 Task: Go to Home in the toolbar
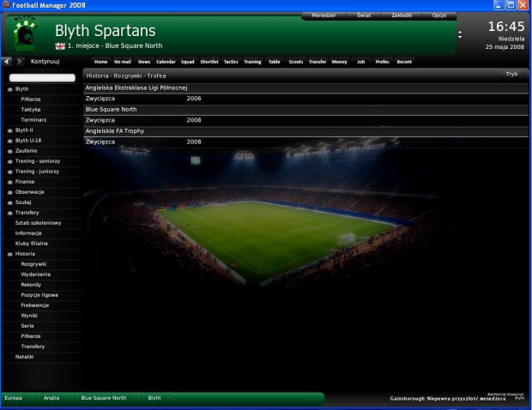pyautogui.click(x=100, y=62)
